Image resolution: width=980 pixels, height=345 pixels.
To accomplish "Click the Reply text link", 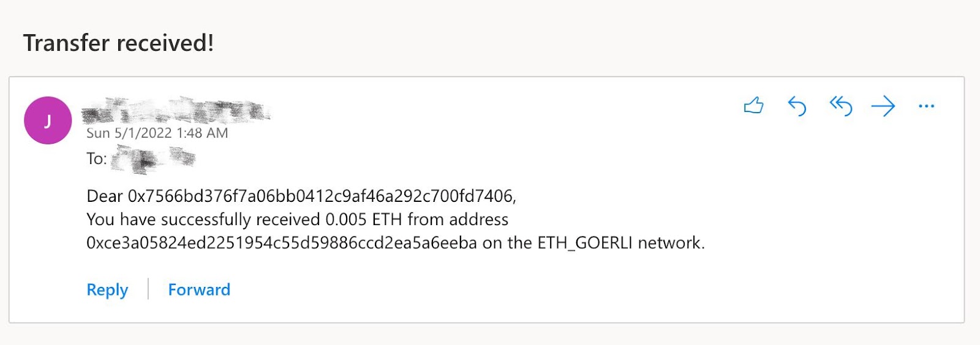I will [x=107, y=289].
